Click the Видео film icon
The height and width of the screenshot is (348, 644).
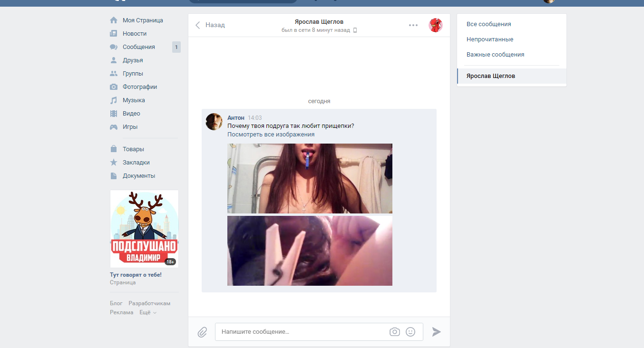click(x=114, y=114)
